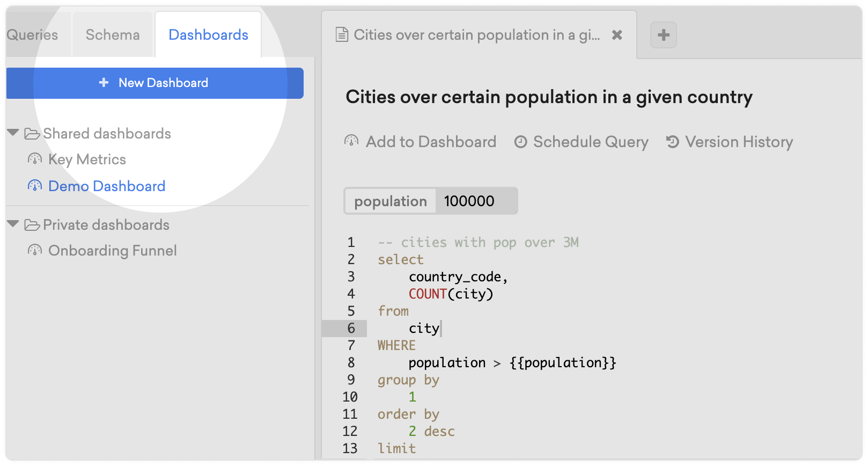Click the query title heading to rename

(x=549, y=97)
